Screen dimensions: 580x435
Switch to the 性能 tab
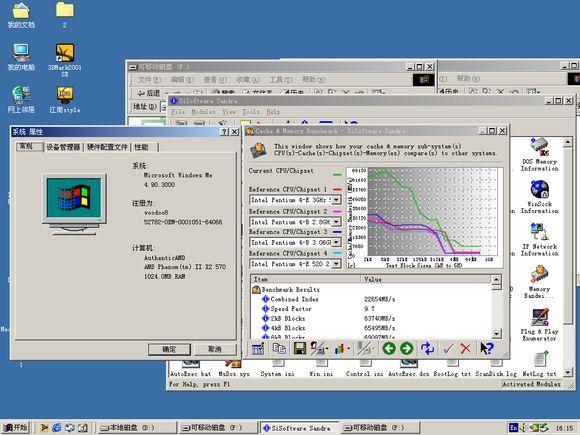tap(141, 147)
